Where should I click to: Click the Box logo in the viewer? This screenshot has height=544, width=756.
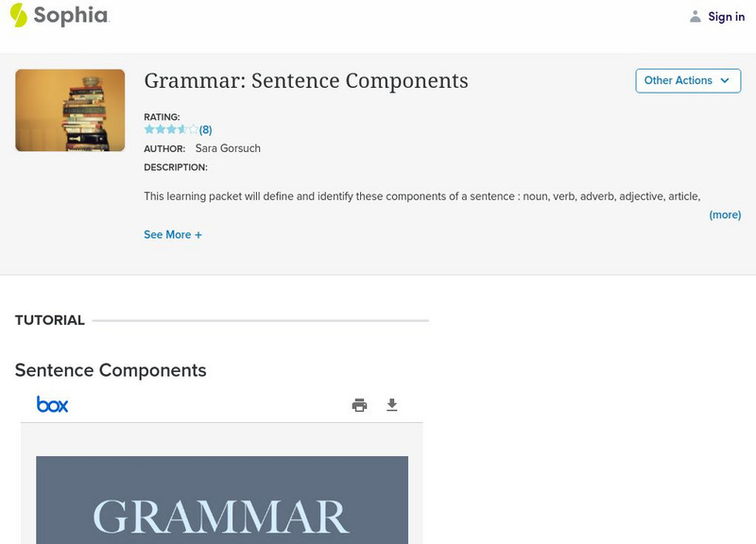tap(53, 405)
